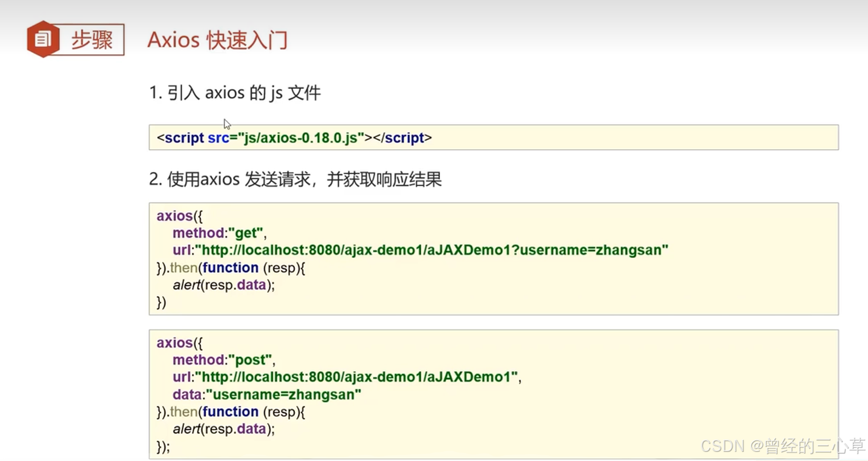
Task: Click method:"post" line in second code block
Action: (x=224, y=360)
